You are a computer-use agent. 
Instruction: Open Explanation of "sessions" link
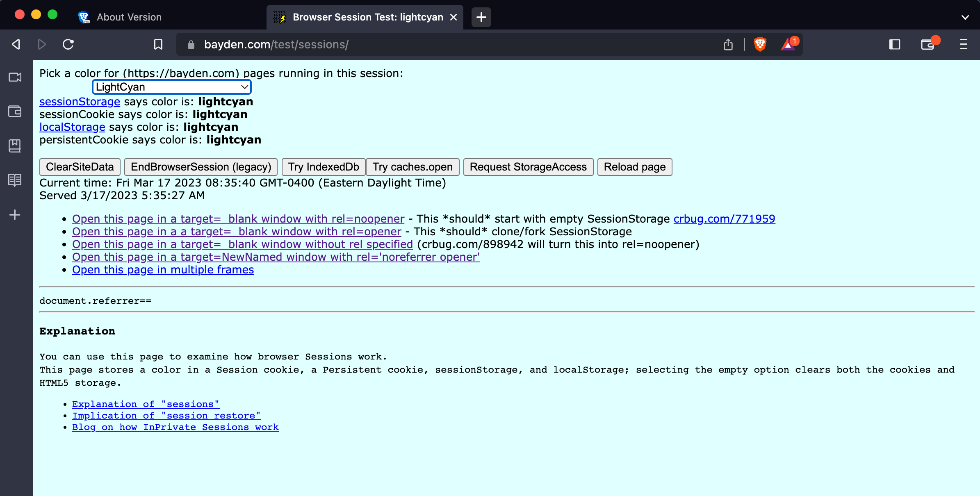pos(146,404)
